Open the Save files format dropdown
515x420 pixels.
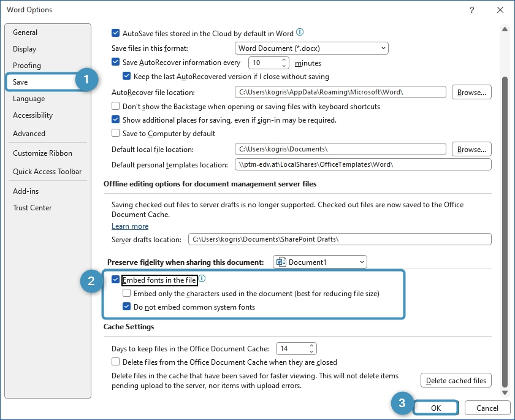pyautogui.click(x=311, y=48)
